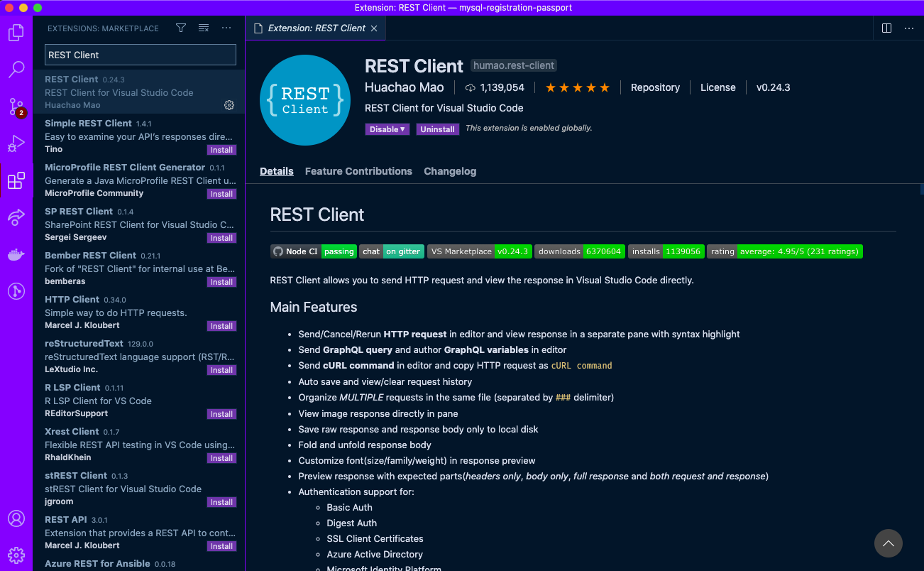Open the Extensions panel More Actions menu

click(226, 28)
